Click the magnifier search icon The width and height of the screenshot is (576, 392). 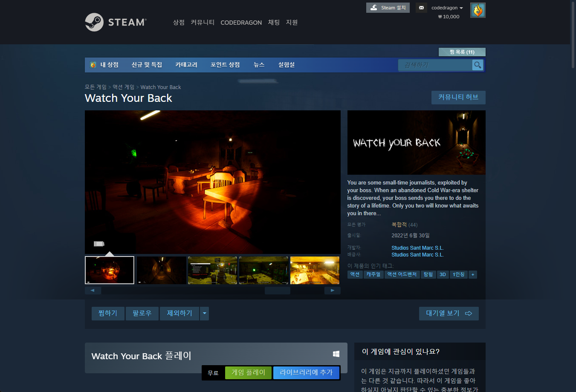478,65
